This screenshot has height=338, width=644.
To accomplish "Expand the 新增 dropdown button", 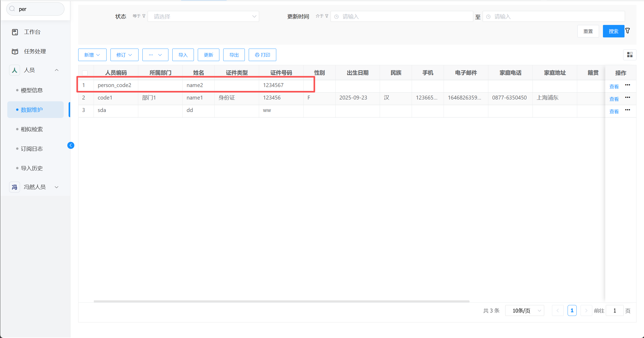I will tap(92, 55).
